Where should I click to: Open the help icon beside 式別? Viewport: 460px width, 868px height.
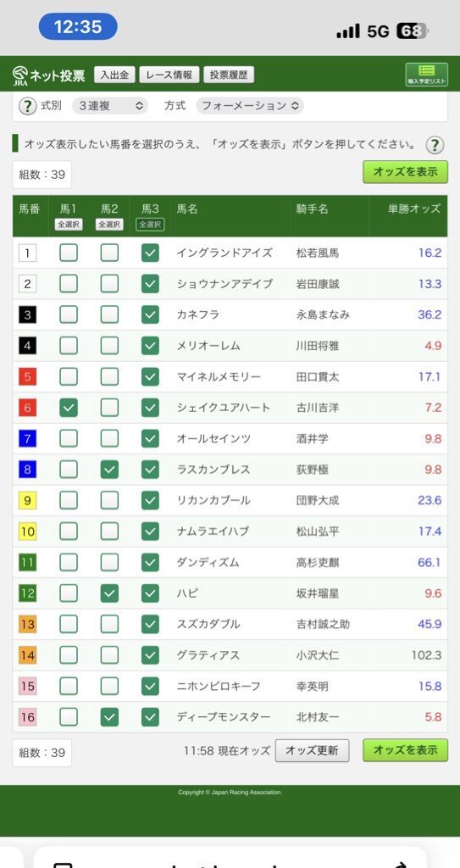coord(28,106)
